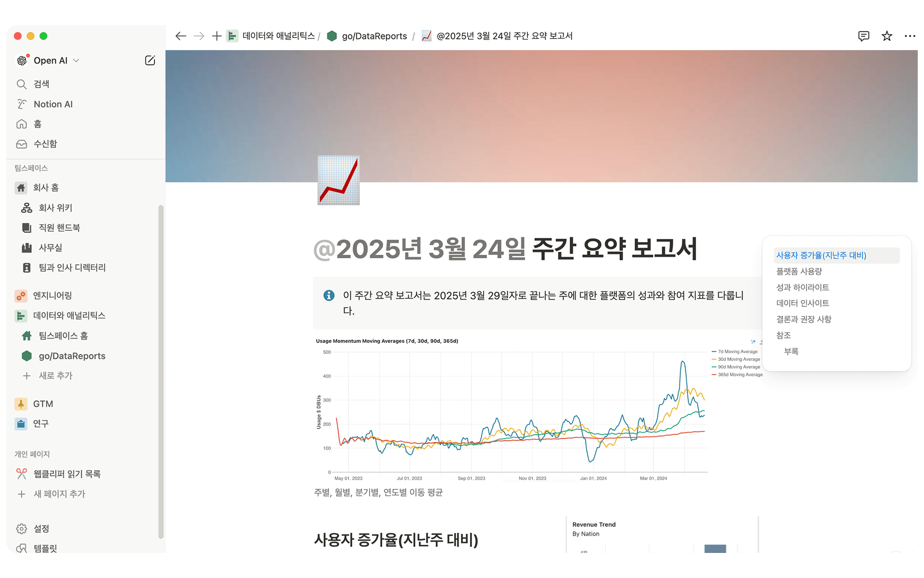Click 새 페이지 추가 in the sidebar
The height and width of the screenshot is (578, 924).
(60, 494)
